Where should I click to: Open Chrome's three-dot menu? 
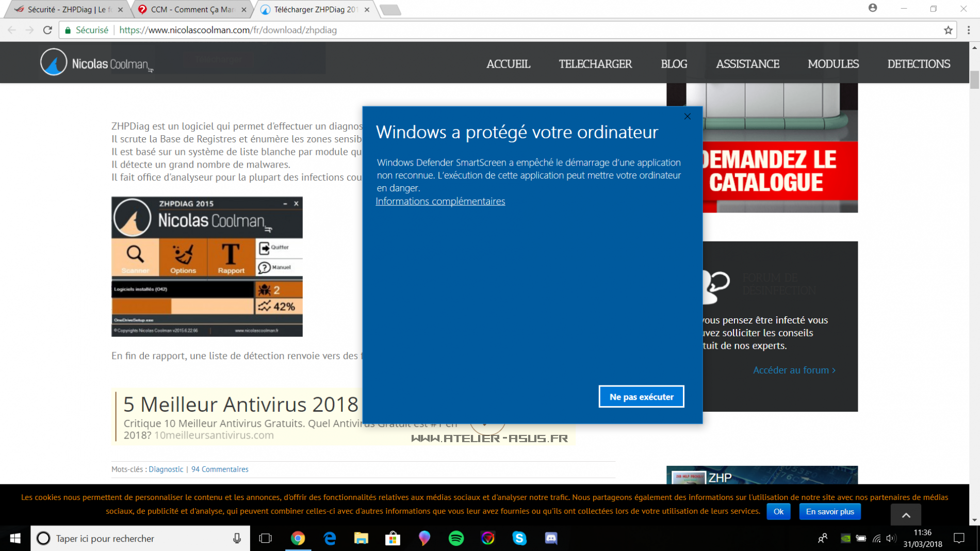(x=968, y=30)
